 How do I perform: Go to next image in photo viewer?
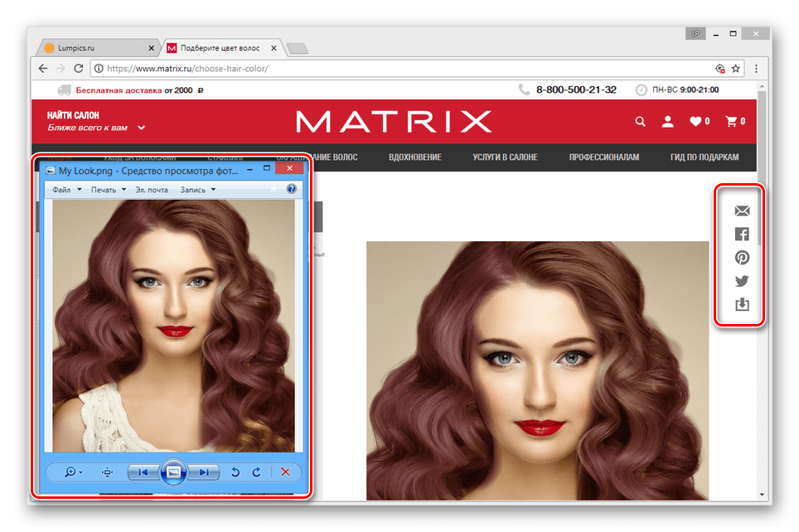[204, 472]
